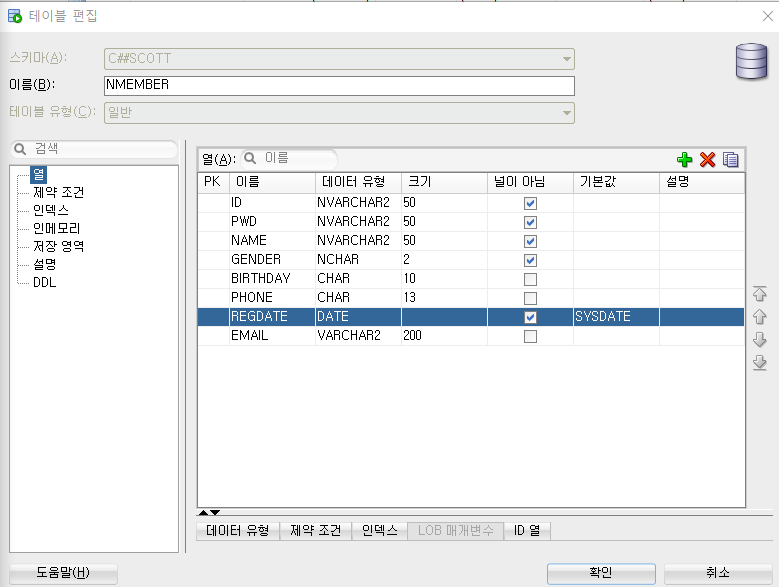Click the size 200 cell
The width and height of the screenshot is (779, 587).
pos(444,336)
